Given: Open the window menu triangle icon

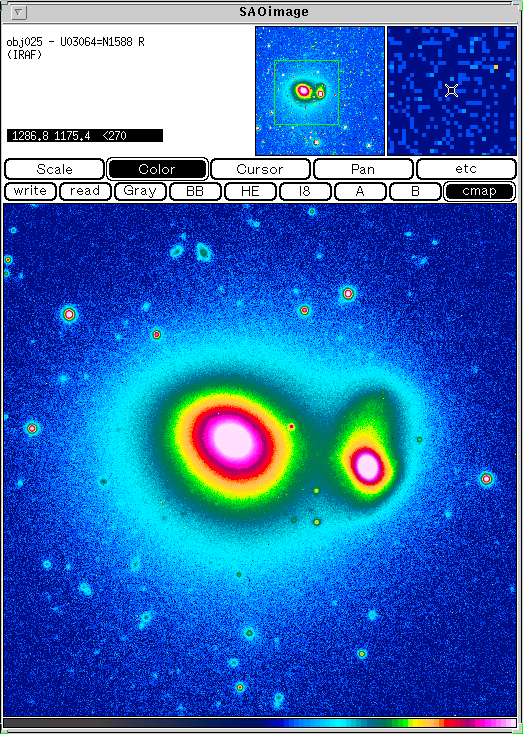Looking at the screenshot, I should pyautogui.click(x=18, y=13).
